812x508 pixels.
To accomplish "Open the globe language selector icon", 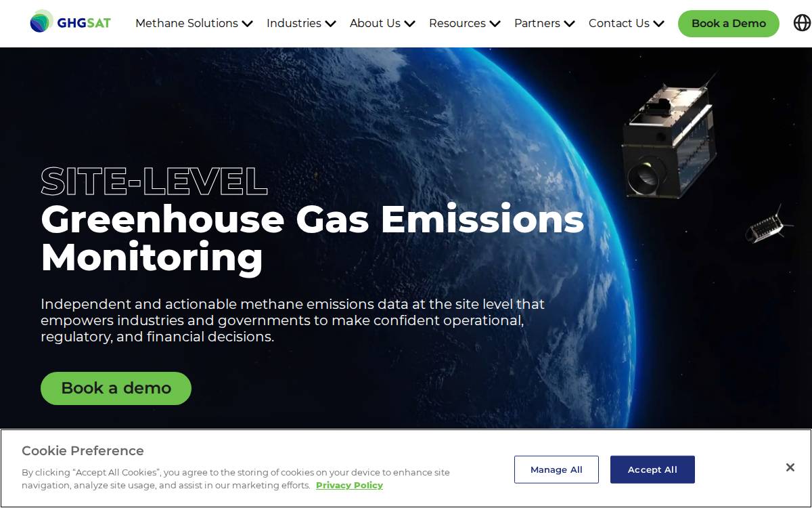I will 802,23.
